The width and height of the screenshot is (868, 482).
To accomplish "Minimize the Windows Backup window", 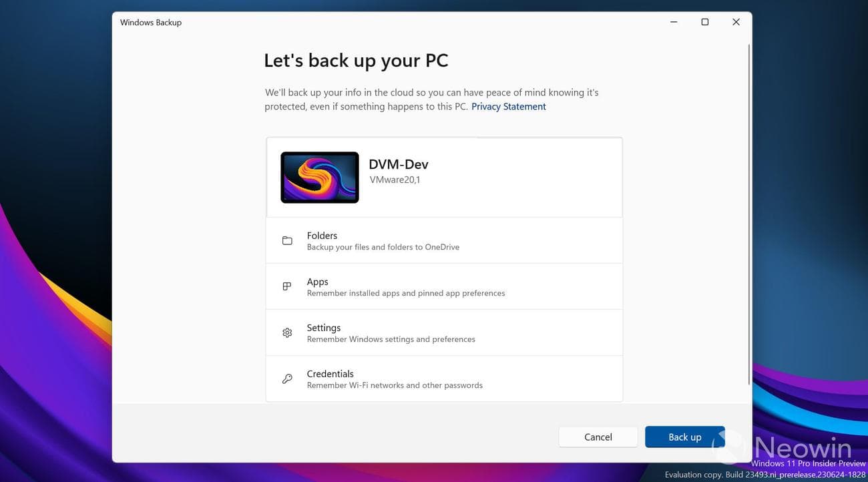I will pyautogui.click(x=673, y=21).
